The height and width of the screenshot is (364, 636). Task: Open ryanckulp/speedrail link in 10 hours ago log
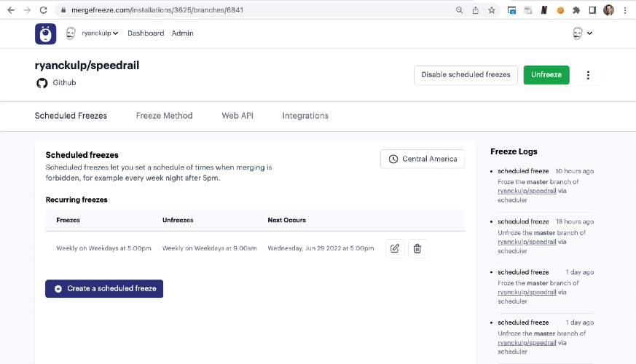pyautogui.click(x=527, y=191)
